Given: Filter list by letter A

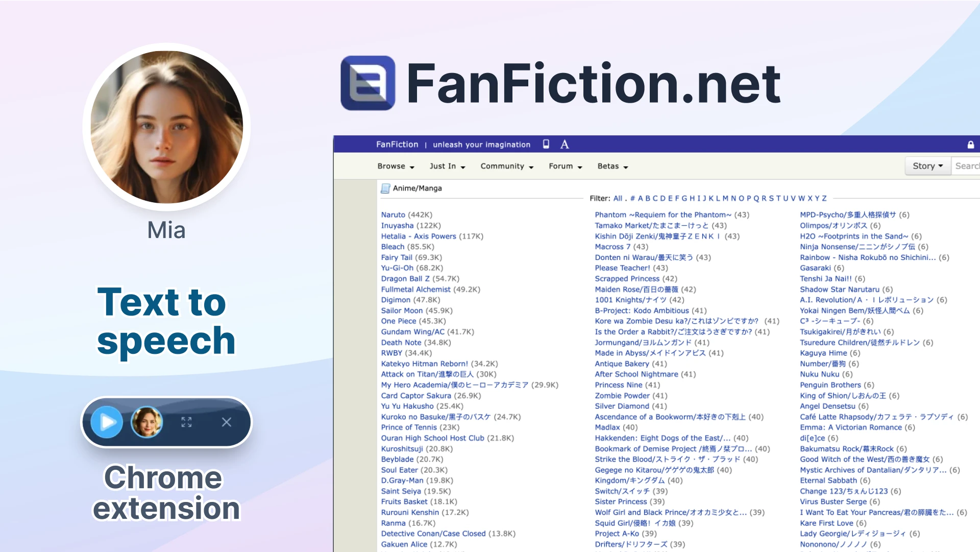Looking at the screenshot, I should tap(641, 198).
